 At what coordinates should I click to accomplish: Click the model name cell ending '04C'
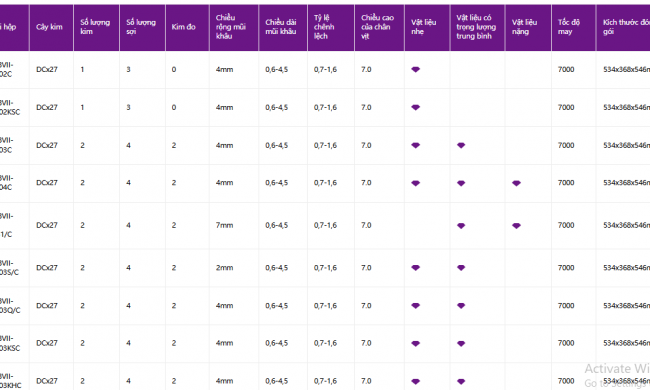click(7, 183)
